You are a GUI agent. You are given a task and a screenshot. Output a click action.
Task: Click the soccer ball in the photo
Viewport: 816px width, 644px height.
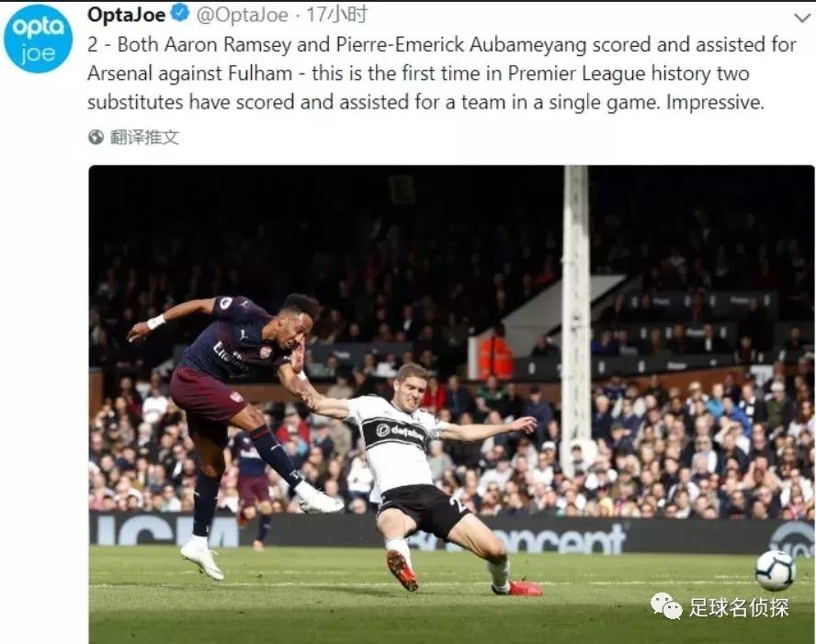(x=775, y=571)
